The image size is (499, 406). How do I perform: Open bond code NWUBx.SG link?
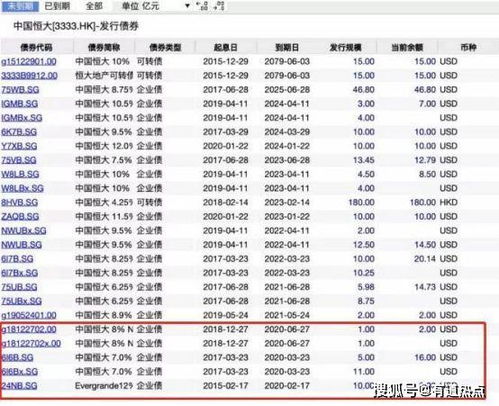point(24,231)
